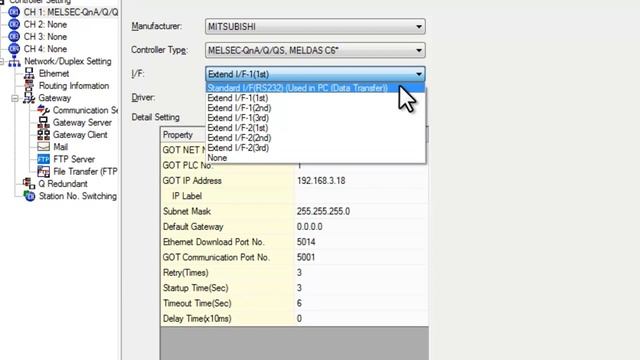Select the GOT PLC No. property row
640x360 pixels.
coord(294,165)
